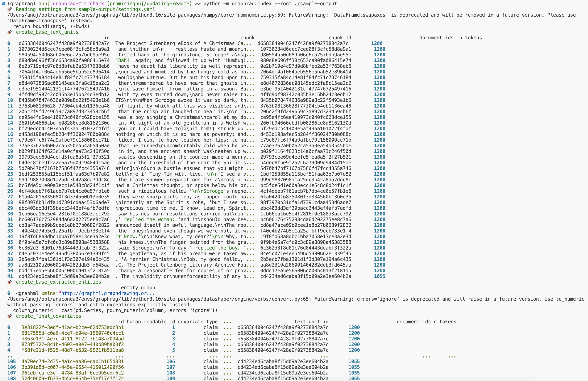Click rocket icon beside create_final_covariates
This screenshot has width=588, height=381.
10,316
